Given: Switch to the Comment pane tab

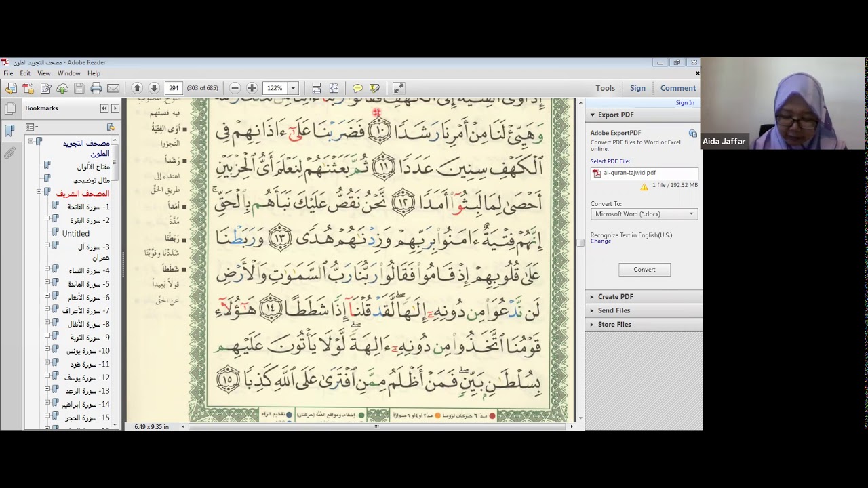Looking at the screenshot, I should coord(678,88).
